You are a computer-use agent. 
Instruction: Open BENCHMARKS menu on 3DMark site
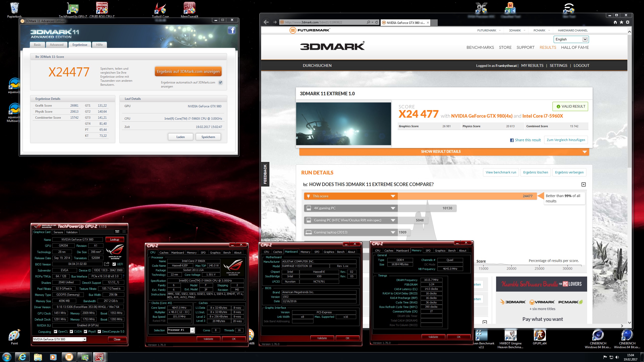(x=480, y=47)
